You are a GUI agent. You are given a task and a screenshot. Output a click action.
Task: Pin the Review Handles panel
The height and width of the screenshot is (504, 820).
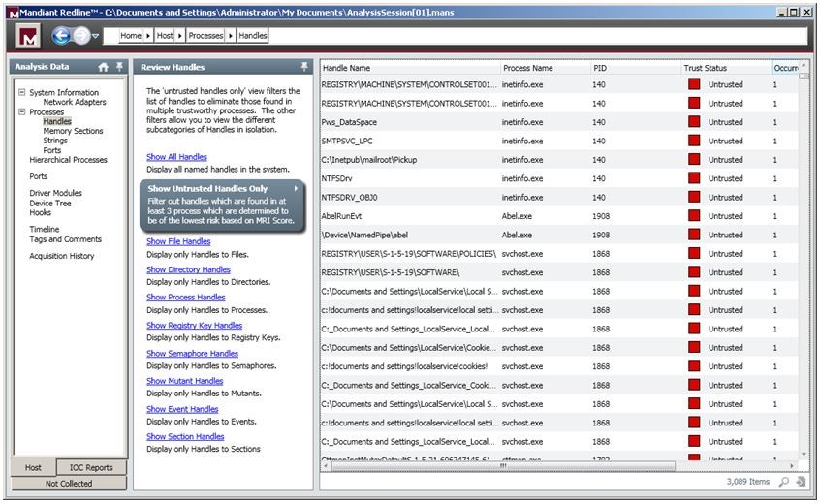(x=305, y=67)
